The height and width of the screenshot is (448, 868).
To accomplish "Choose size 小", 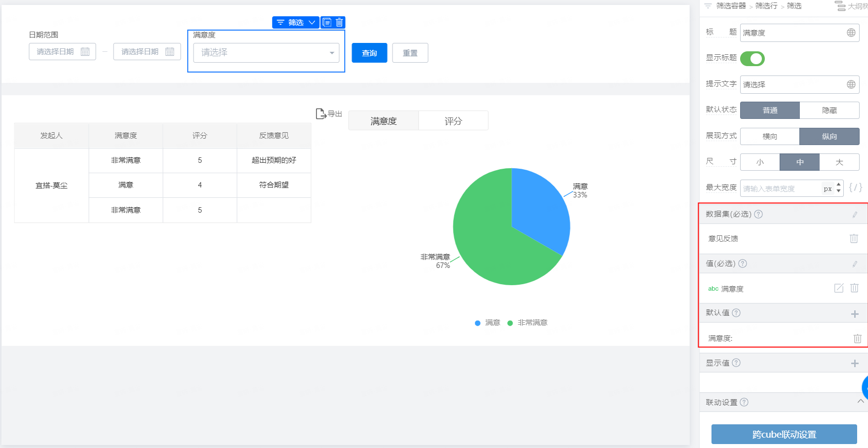I will pos(760,162).
